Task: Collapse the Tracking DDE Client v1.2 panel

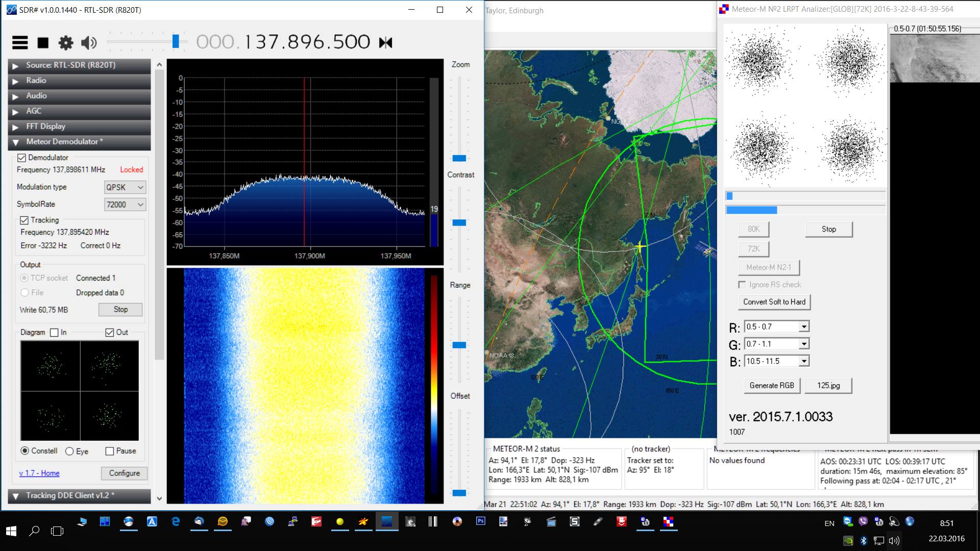Action: tap(79, 495)
